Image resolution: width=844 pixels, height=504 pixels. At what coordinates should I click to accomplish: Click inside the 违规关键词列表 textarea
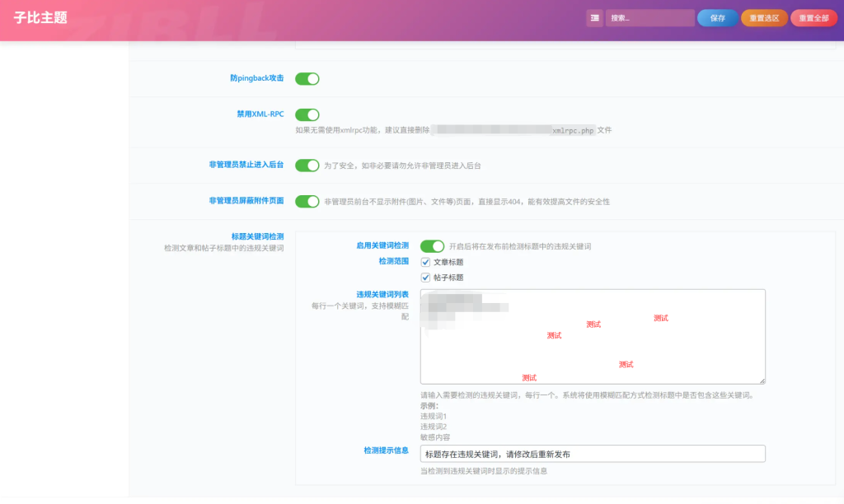tap(593, 337)
